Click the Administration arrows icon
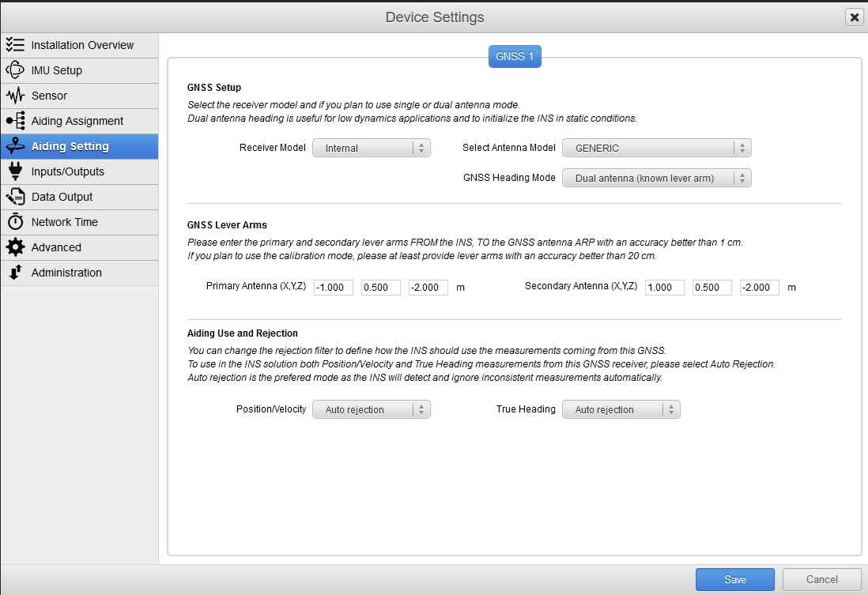The width and height of the screenshot is (868, 595). [15, 273]
